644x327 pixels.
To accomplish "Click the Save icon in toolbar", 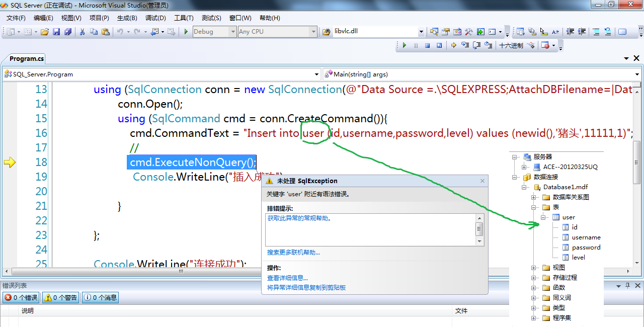I will [x=56, y=32].
